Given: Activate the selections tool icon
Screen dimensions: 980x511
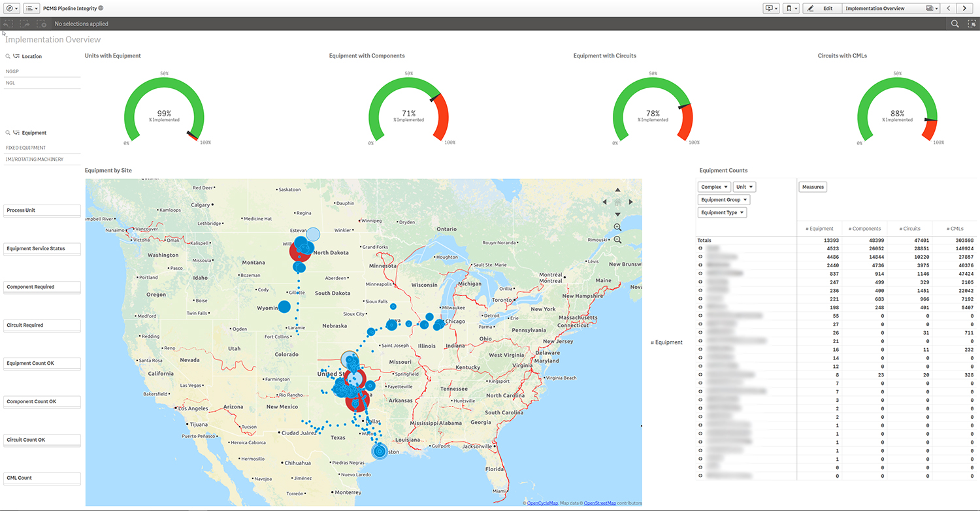Looking at the screenshot, I should pyautogui.click(x=972, y=24).
